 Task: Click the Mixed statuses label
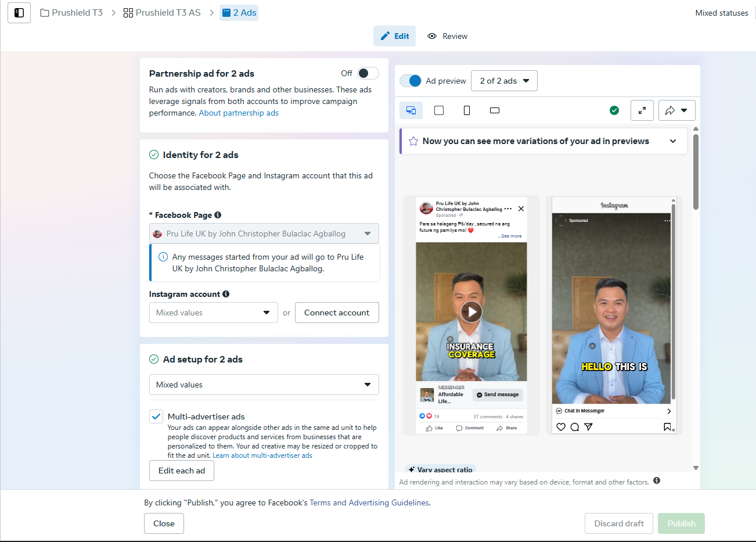click(x=722, y=13)
